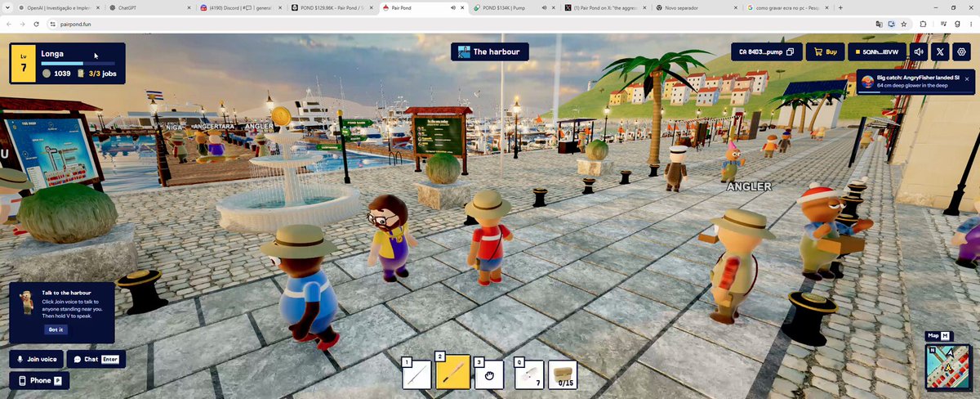
Task: Click the Longa player name
Action: (x=52, y=53)
